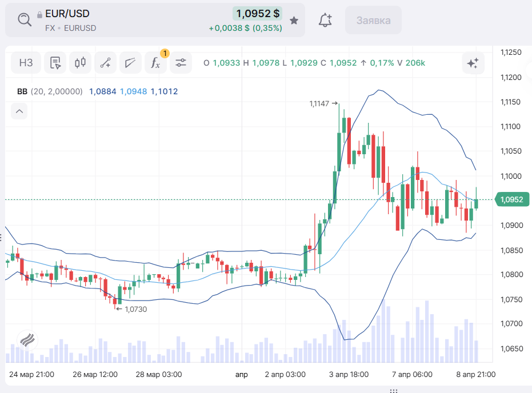Add a price alert with bell icon
532x393 pixels.
(325, 21)
